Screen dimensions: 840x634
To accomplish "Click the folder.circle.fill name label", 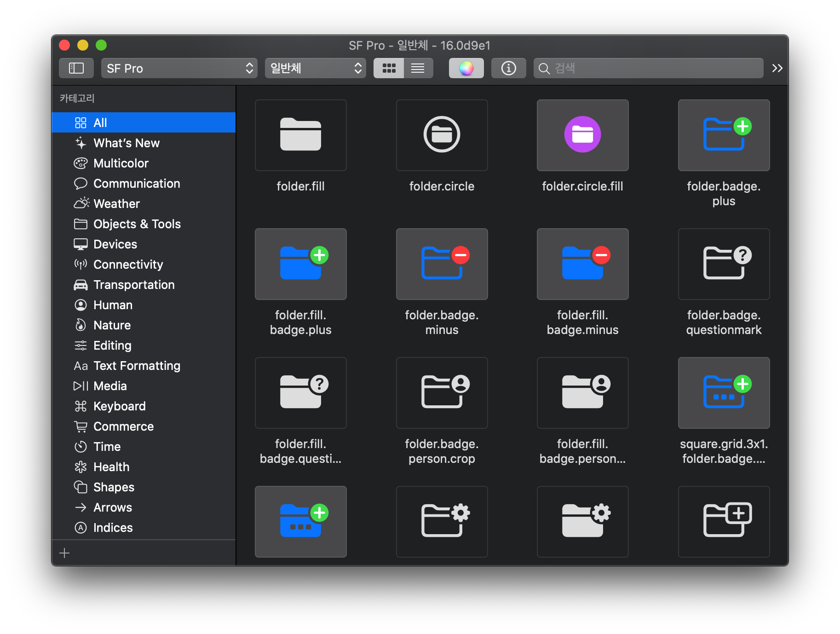I will point(582,186).
